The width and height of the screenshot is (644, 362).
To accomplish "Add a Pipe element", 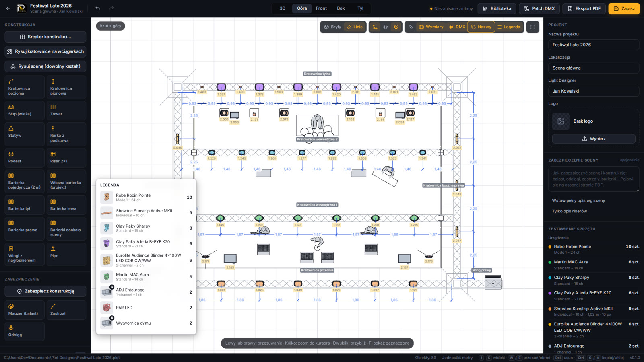I will click(66, 254).
